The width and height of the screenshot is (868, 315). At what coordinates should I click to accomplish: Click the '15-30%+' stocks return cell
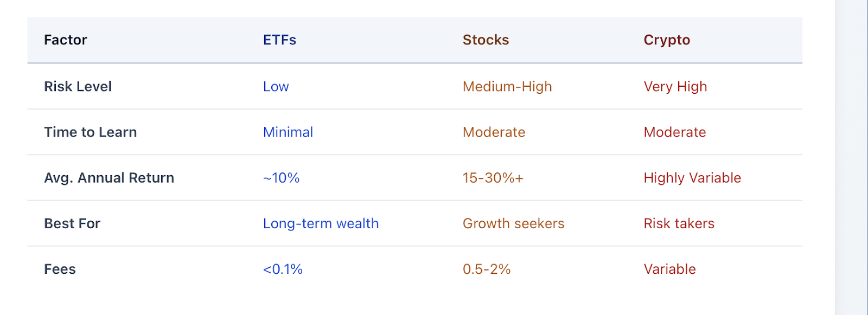pos(493,178)
